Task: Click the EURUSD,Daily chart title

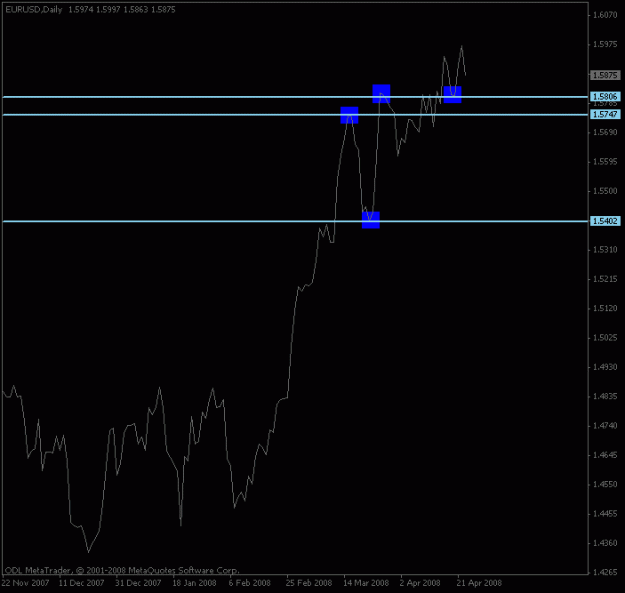Action: point(34,10)
